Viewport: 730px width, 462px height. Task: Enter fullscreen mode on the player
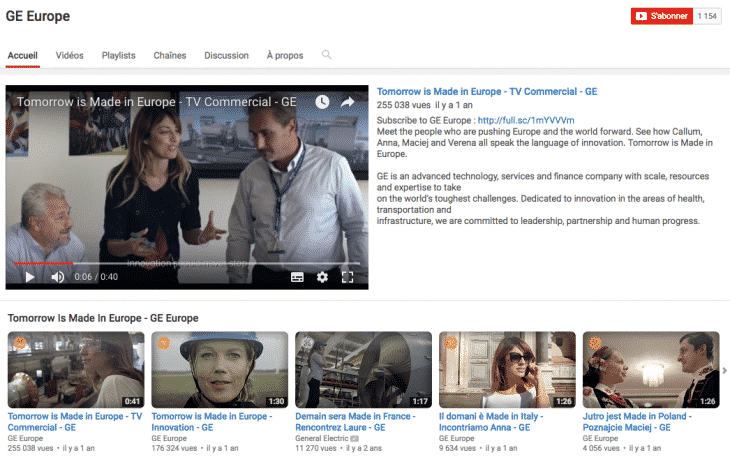(347, 277)
